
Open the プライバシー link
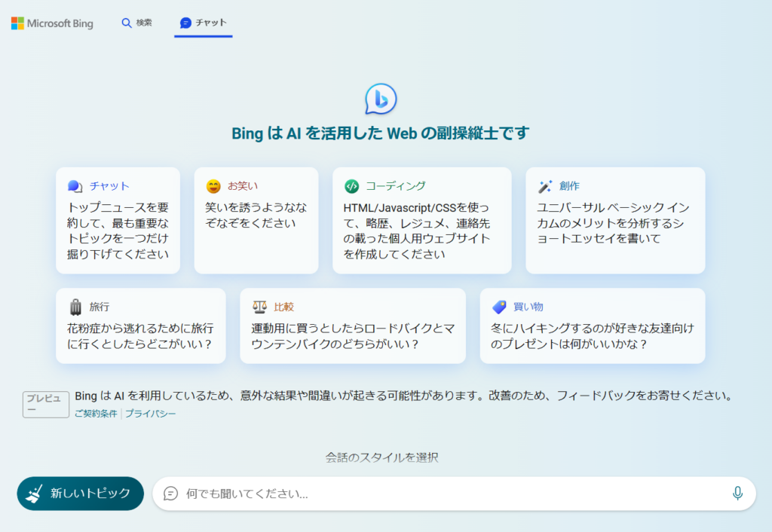click(x=150, y=414)
